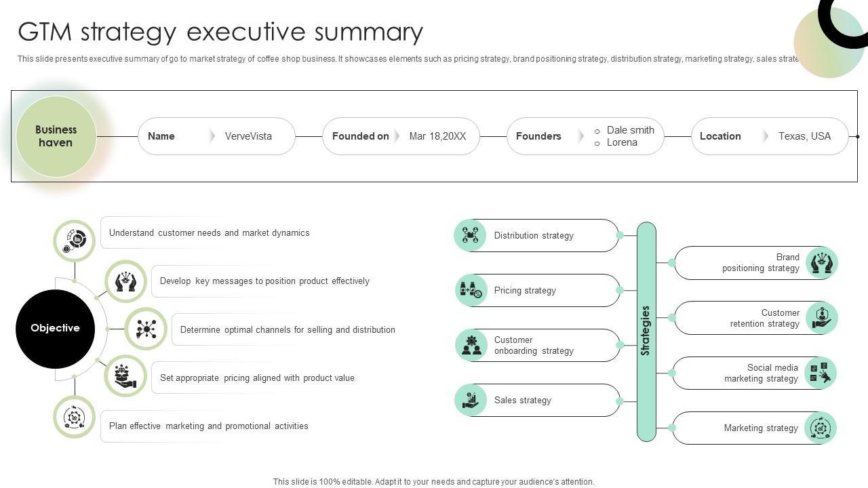The height and width of the screenshot is (488, 868).
Task: Select the Customer onboarding strategy icon
Action: (471, 345)
